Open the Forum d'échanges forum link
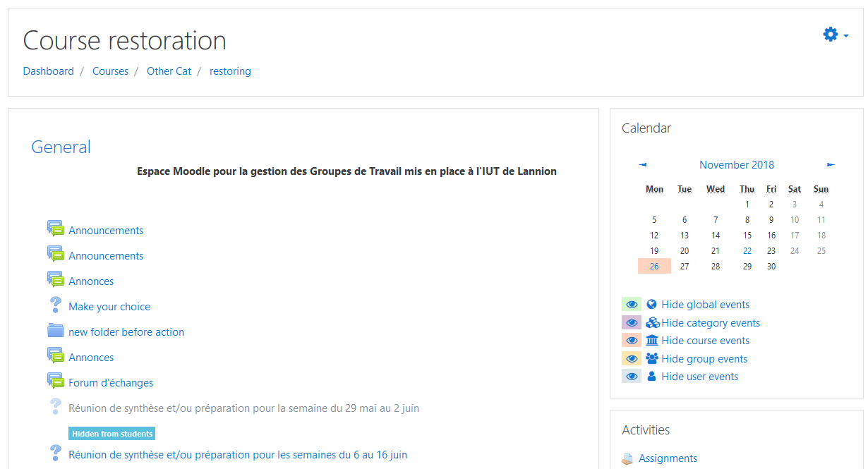This screenshot has width=868, height=469. (111, 383)
